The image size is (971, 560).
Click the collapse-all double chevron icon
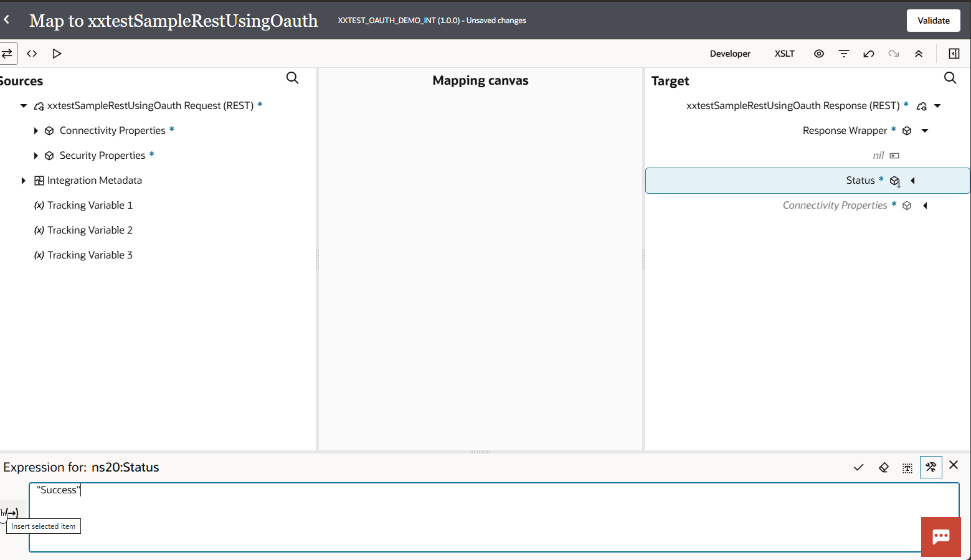918,54
